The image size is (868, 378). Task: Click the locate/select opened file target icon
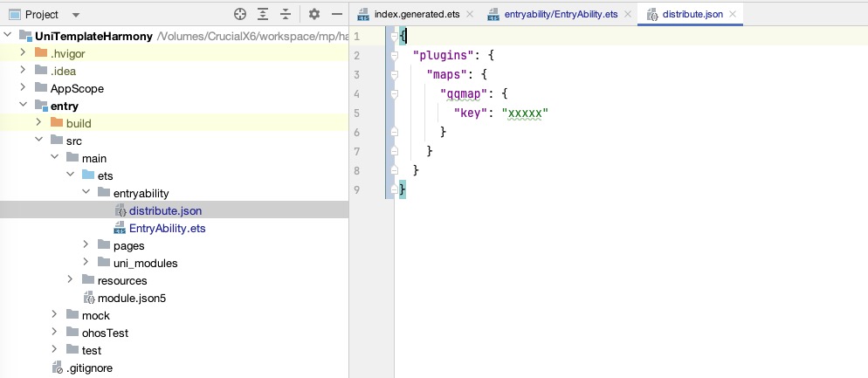coord(240,15)
